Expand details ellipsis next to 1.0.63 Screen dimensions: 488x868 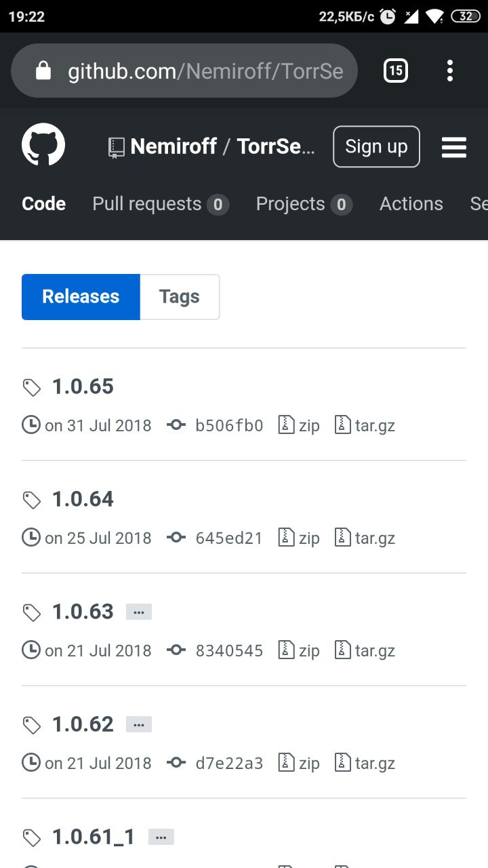139,612
